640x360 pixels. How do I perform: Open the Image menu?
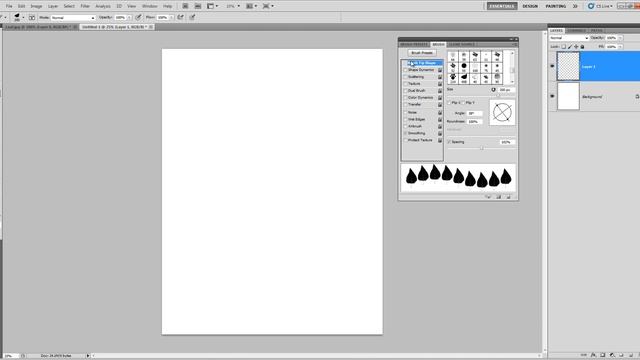36,6
